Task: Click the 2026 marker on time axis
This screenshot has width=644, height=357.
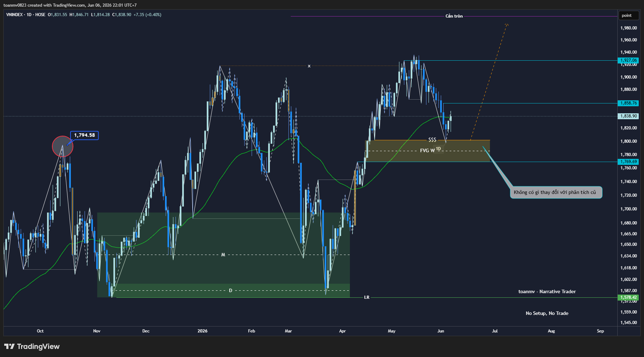Action: pos(203,331)
